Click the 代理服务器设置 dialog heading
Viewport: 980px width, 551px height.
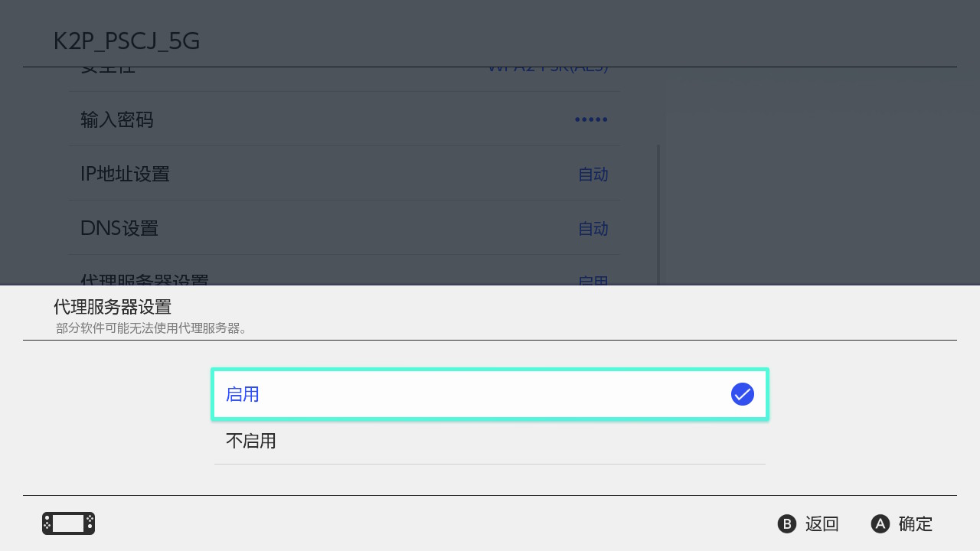pos(113,307)
